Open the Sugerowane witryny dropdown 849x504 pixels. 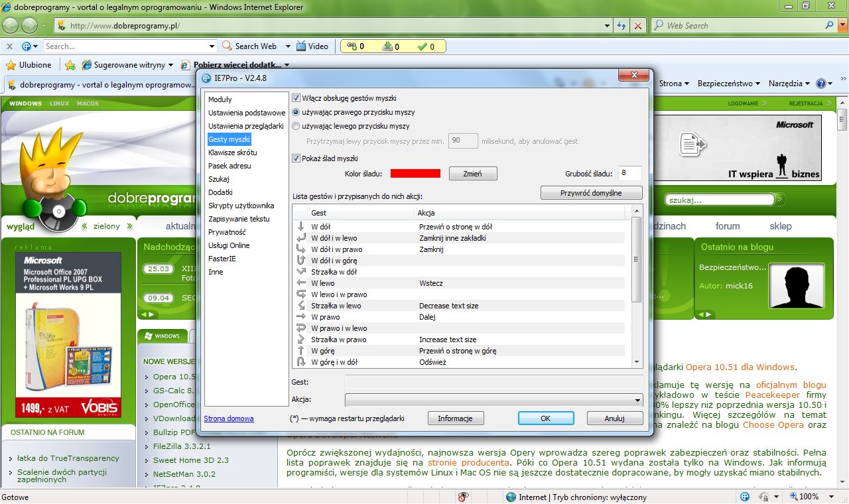tap(170, 65)
